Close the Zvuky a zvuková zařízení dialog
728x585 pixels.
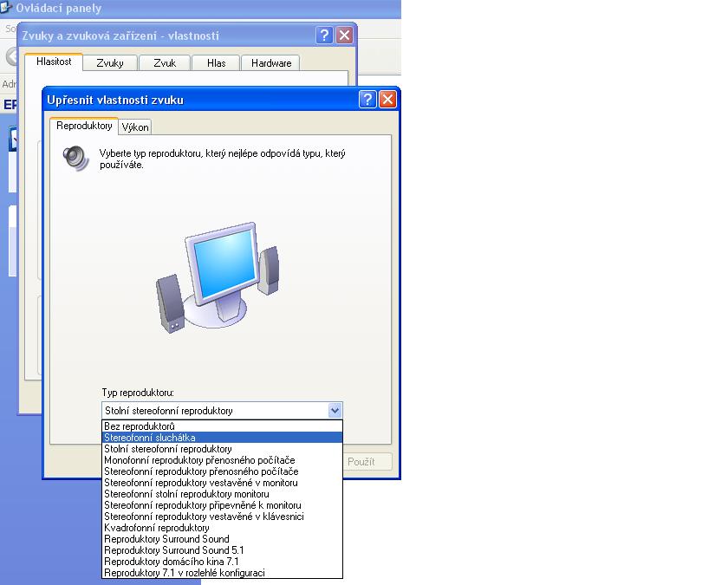345,36
